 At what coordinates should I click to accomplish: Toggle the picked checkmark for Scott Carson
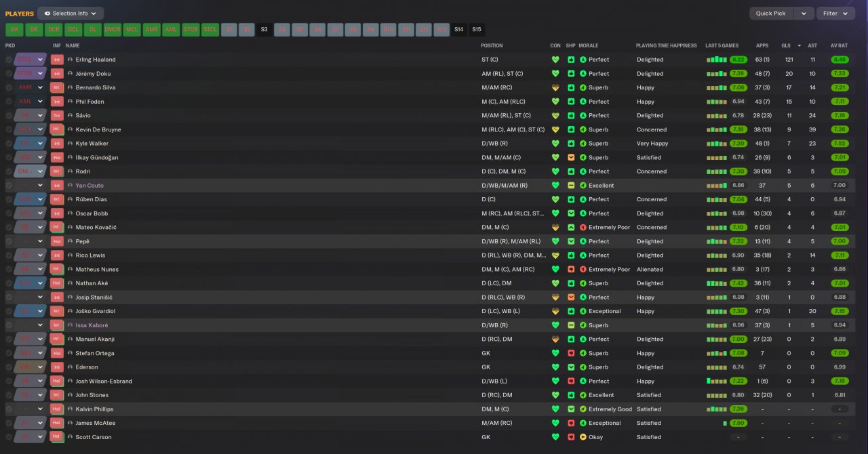pyautogui.click(x=9, y=437)
